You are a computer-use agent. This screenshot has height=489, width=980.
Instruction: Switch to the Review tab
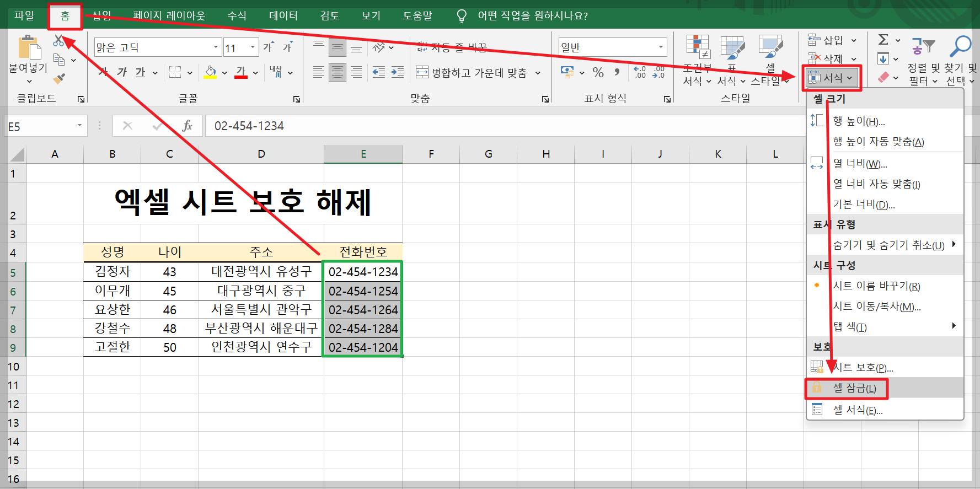(x=330, y=15)
